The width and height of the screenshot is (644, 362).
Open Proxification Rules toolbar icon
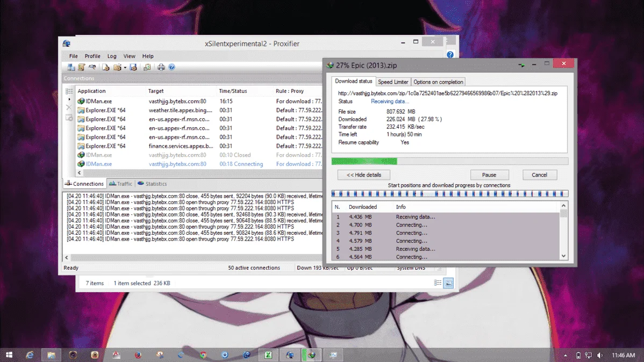click(x=81, y=67)
